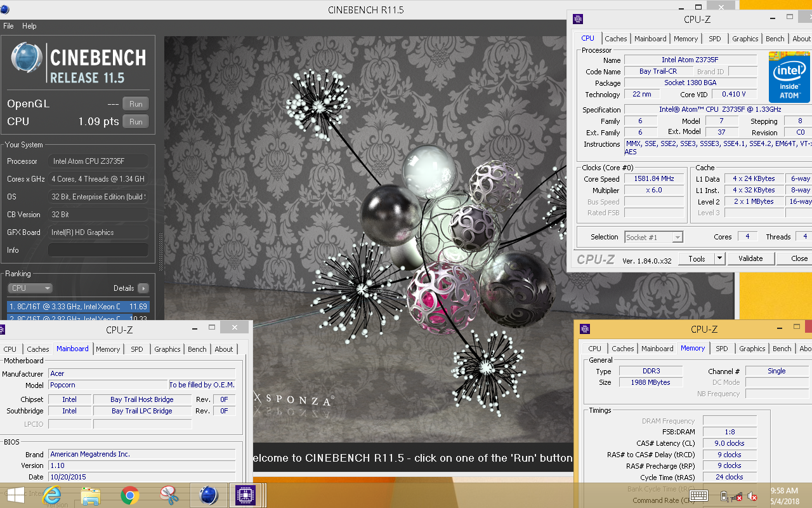812x508 pixels.
Task: Open Bench tab in Mainboard CPU-Z window
Action: click(197, 349)
